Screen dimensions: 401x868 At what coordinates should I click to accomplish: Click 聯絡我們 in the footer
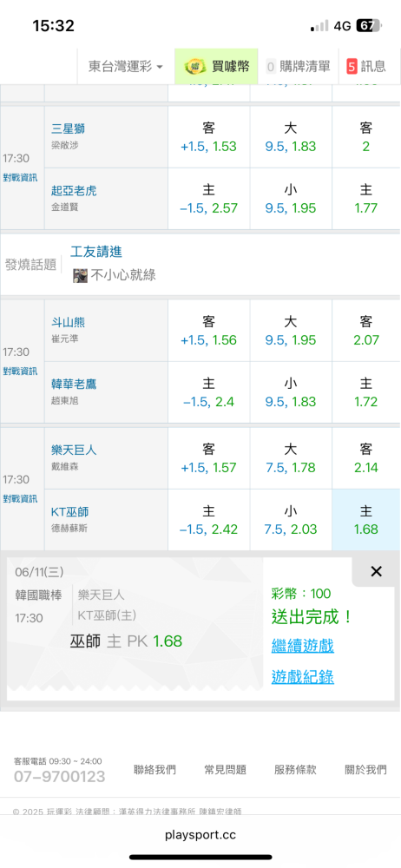tap(155, 769)
